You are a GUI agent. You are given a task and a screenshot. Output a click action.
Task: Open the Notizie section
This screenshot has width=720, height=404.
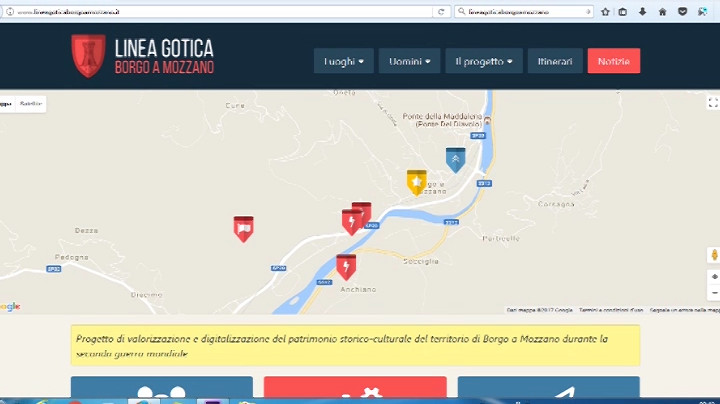(614, 61)
